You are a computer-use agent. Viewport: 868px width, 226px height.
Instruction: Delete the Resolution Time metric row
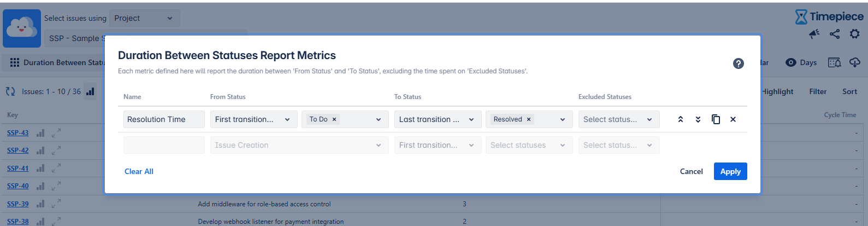pyautogui.click(x=733, y=119)
